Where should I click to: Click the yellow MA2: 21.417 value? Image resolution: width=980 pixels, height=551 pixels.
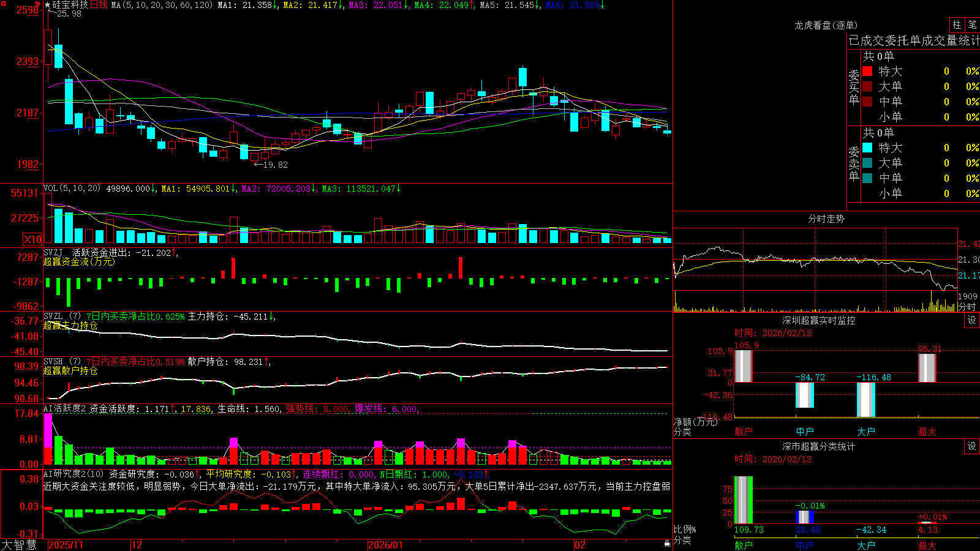click(x=314, y=5)
